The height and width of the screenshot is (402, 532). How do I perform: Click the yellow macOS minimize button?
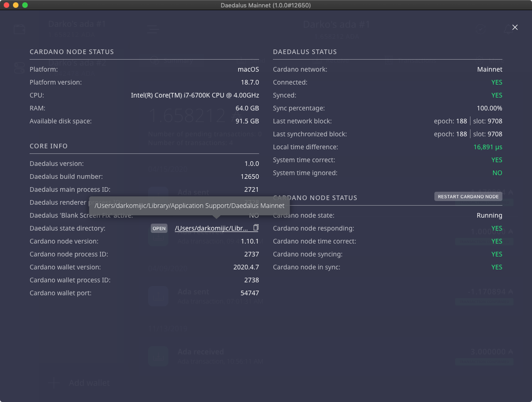16,5
